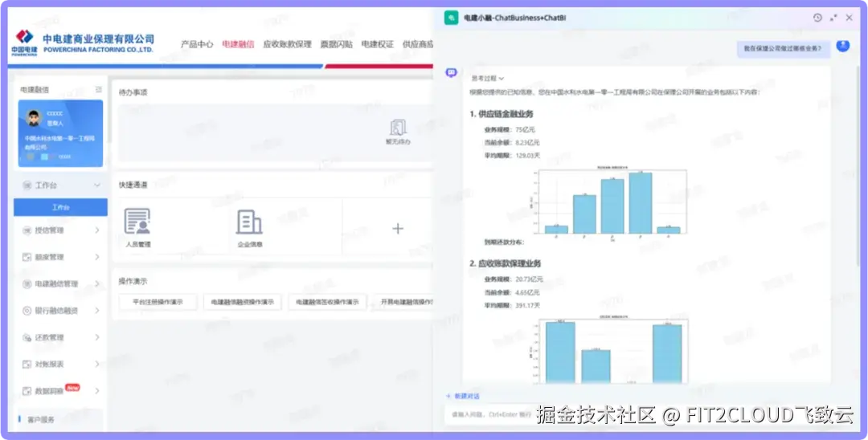
Task: Expand 对账报表 submenu arrow
Action: click(97, 365)
